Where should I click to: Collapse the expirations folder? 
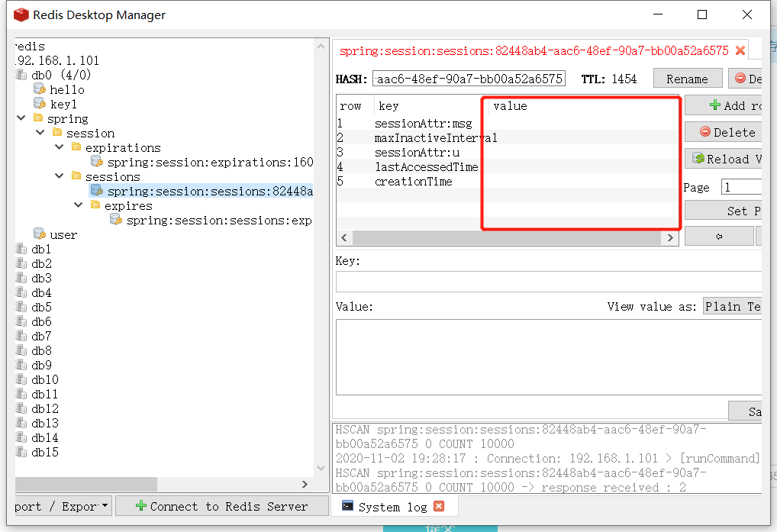[x=60, y=147]
